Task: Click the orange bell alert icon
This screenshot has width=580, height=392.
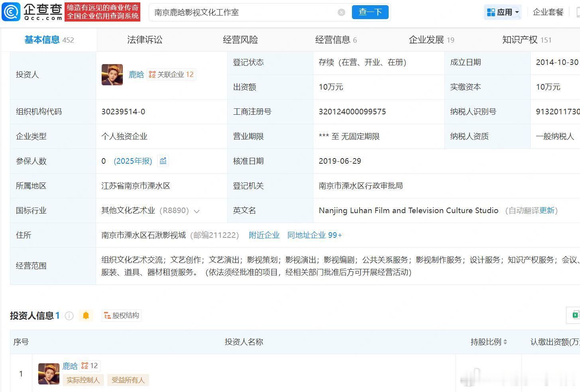Action: [x=86, y=316]
